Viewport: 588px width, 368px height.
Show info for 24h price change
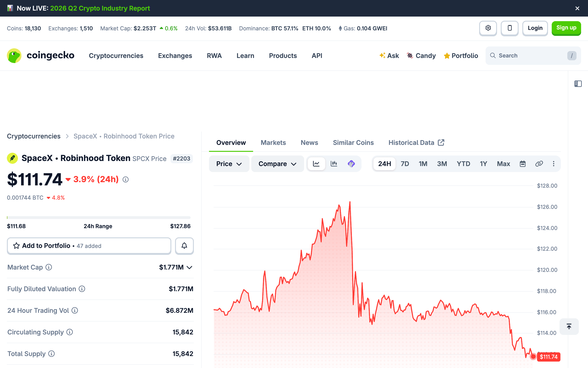tap(125, 180)
